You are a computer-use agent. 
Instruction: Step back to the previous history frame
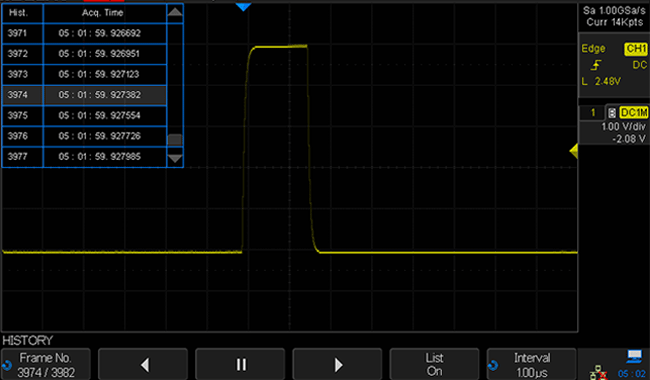[x=143, y=364]
